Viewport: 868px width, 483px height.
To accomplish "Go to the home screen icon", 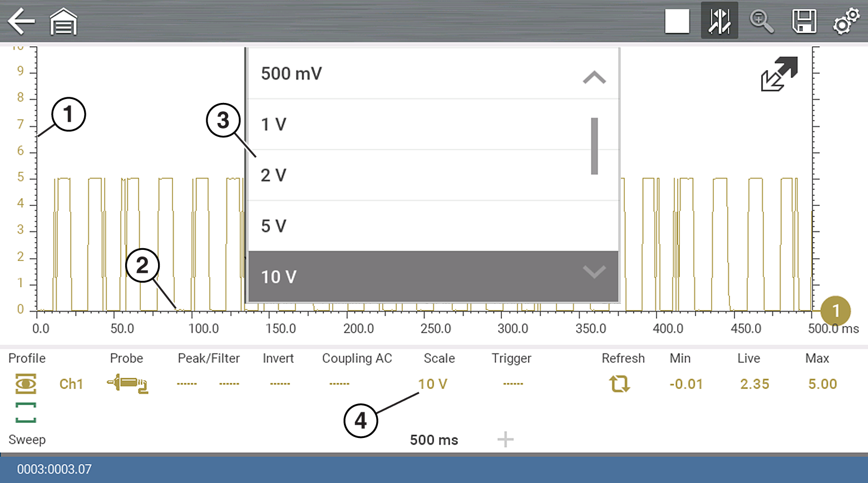I will 63,22.
